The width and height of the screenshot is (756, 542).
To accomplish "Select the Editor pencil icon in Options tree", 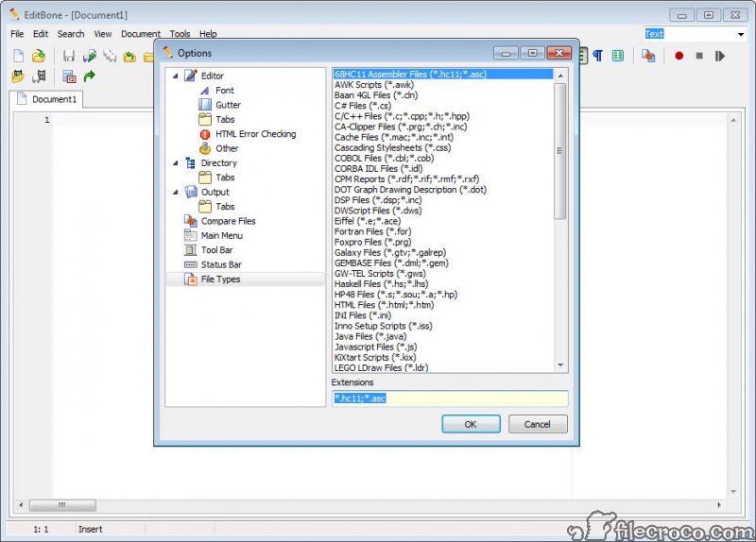I will (x=191, y=76).
